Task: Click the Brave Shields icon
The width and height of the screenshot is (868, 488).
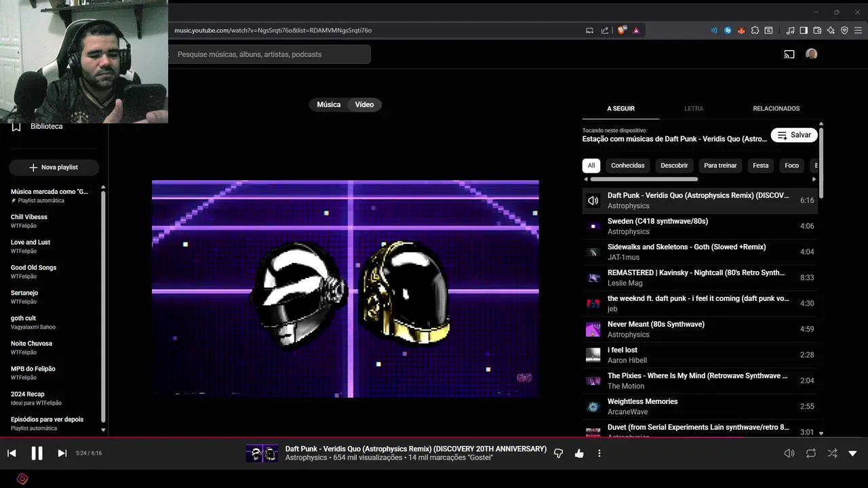Action: tap(622, 30)
